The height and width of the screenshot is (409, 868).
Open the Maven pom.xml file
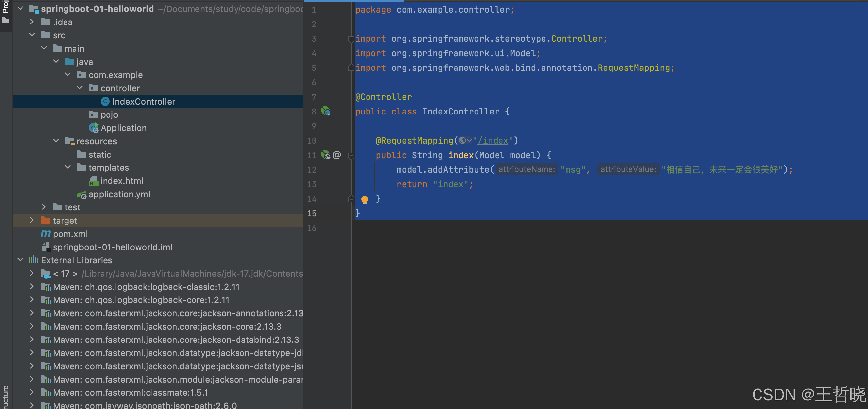(x=70, y=234)
